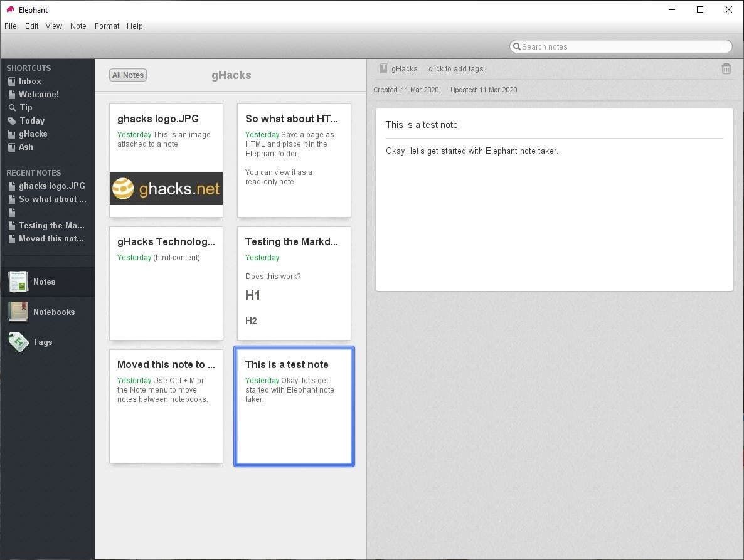
Task: Open the Edit menu
Action: pos(32,26)
